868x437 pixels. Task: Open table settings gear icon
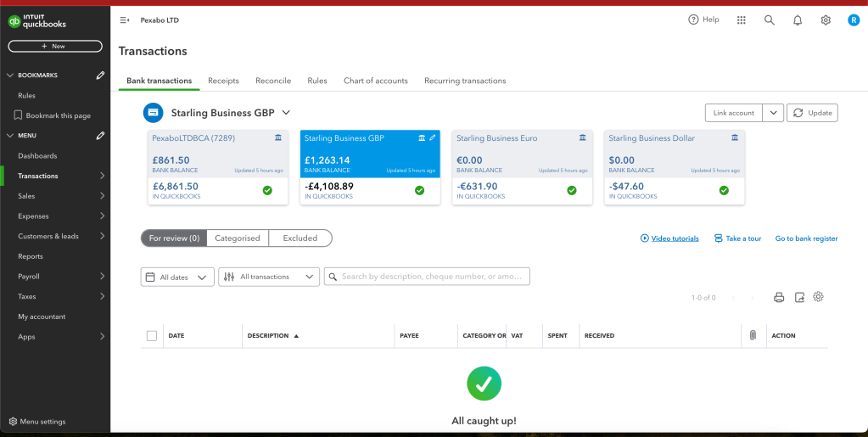[x=818, y=297]
